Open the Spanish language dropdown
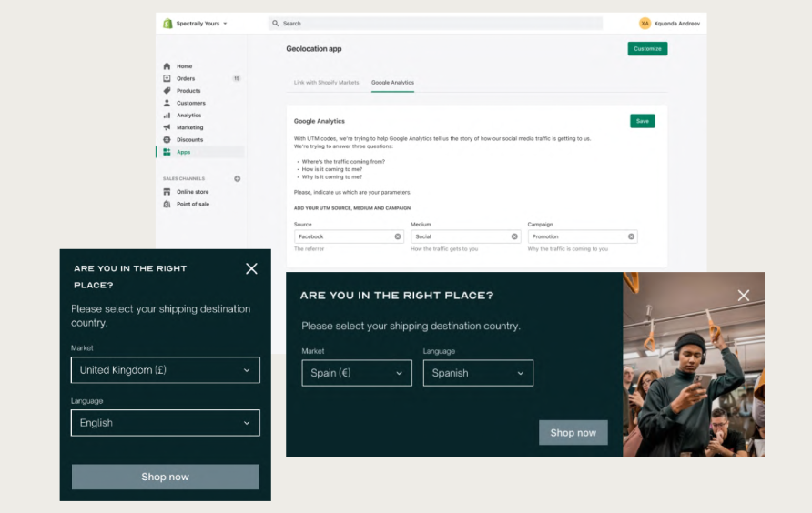The width and height of the screenshot is (812, 513). [478, 373]
